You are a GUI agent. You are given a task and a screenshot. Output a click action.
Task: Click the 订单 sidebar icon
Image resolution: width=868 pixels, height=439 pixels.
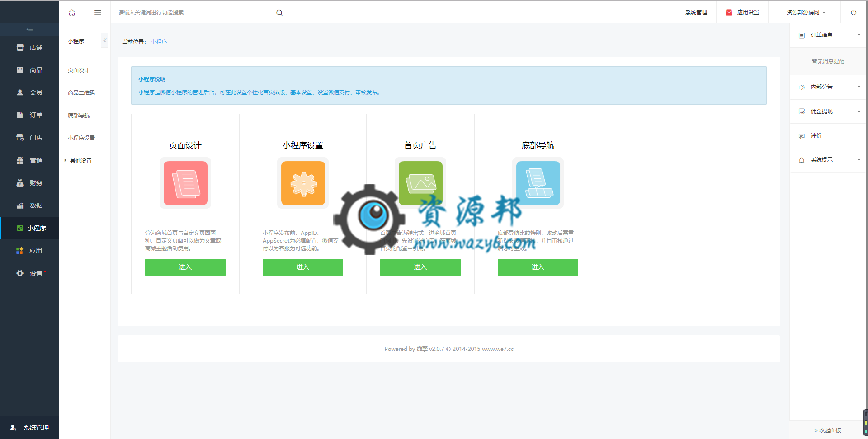(20, 115)
